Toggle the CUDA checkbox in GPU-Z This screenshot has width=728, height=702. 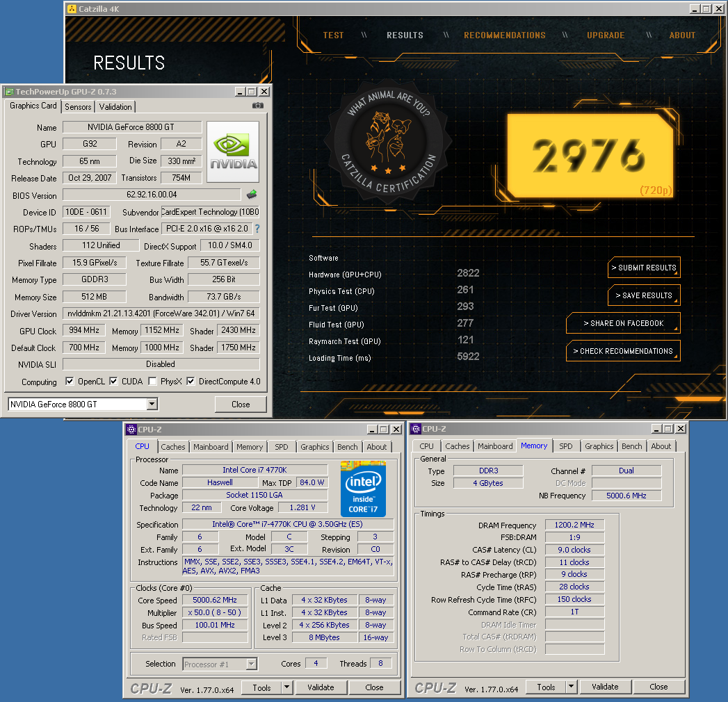113,382
